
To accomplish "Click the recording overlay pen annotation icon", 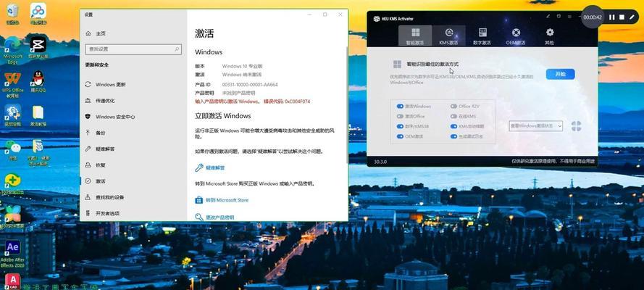I will click(x=632, y=17).
